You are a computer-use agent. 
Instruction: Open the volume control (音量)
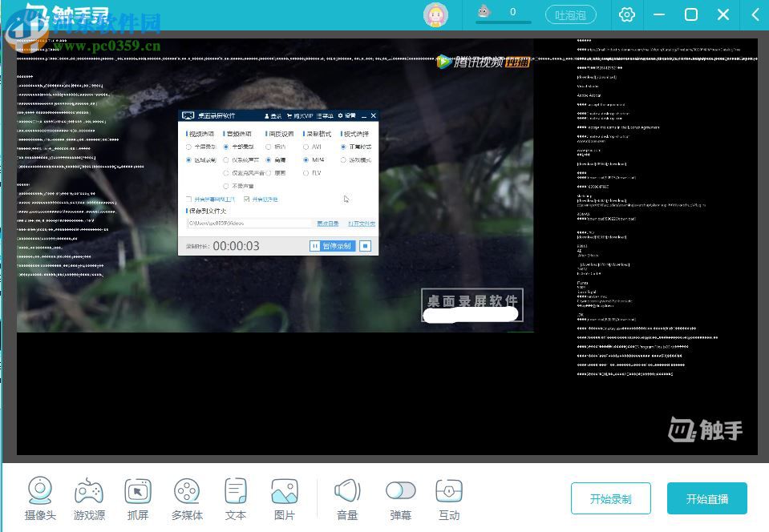click(x=347, y=498)
